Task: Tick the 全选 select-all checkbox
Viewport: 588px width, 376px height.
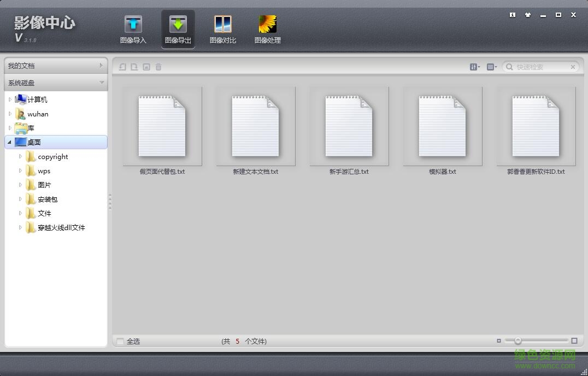Action: pos(120,342)
